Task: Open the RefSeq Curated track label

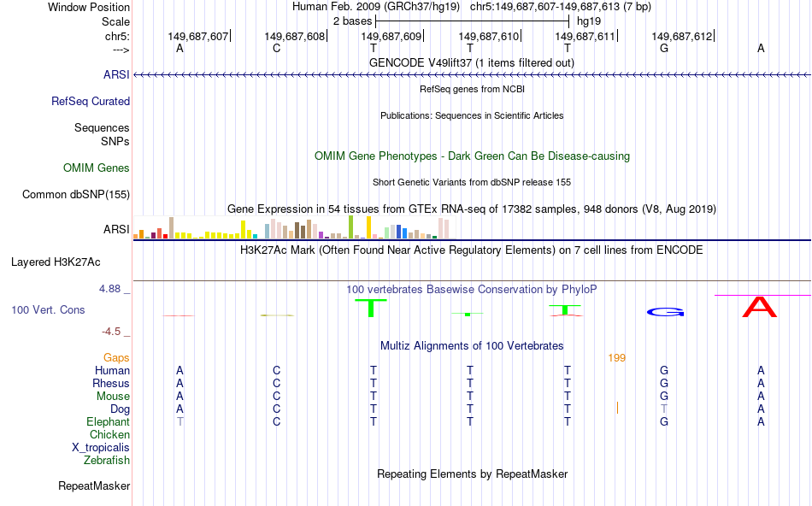Action: click(90, 101)
